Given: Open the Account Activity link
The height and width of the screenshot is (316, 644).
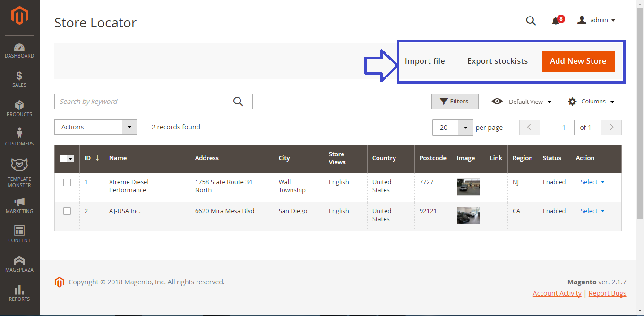Looking at the screenshot, I should (557, 293).
